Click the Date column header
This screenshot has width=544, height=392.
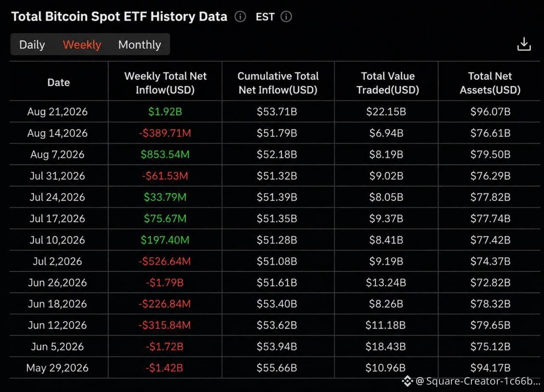(59, 82)
